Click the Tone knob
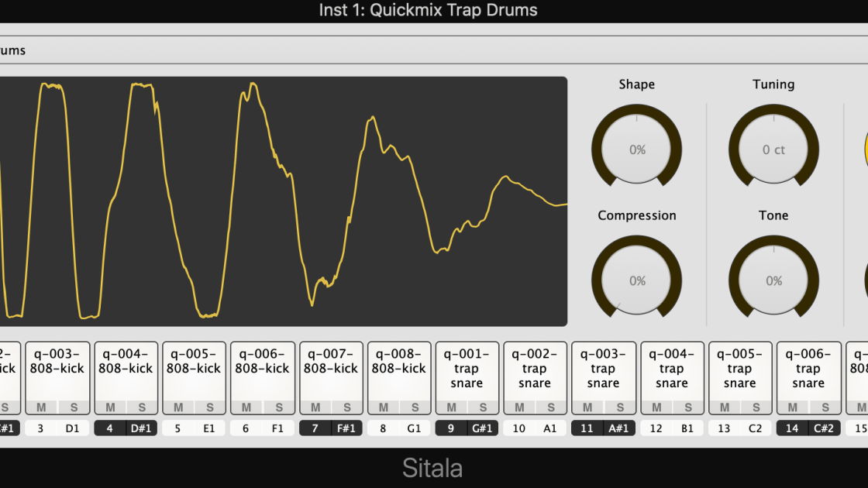 [x=773, y=280]
